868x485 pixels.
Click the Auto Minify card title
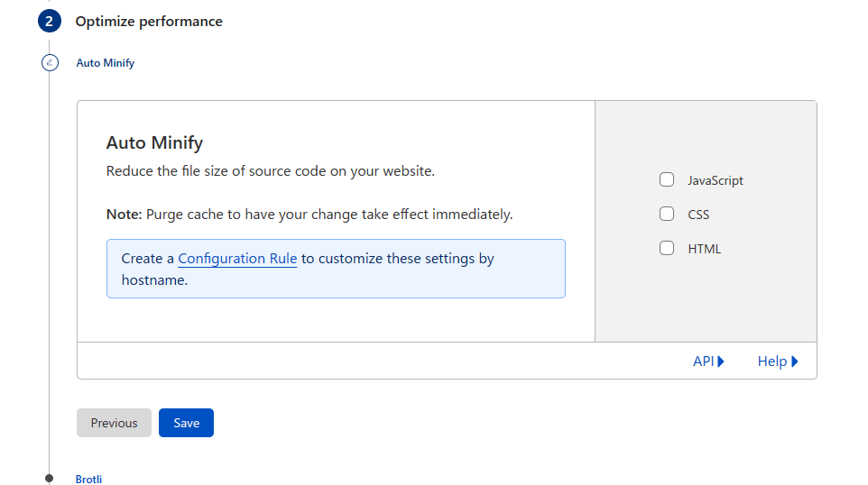[154, 142]
